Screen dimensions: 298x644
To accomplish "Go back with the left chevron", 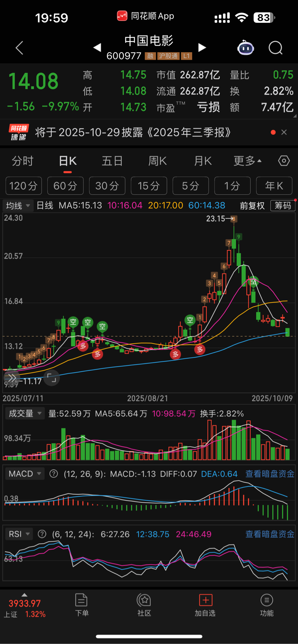I will (x=19, y=48).
